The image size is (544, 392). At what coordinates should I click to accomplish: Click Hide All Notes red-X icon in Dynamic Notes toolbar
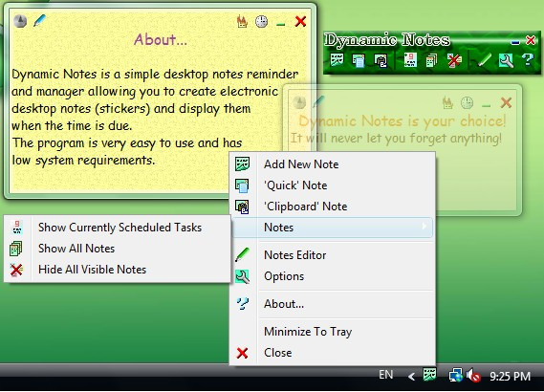point(454,60)
